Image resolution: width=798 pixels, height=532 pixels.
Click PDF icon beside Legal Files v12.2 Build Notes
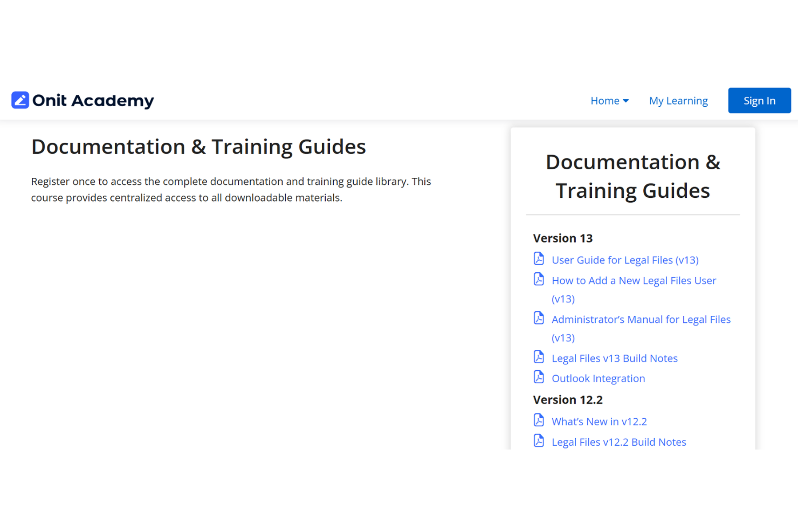pyautogui.click(x=539, y=441)
